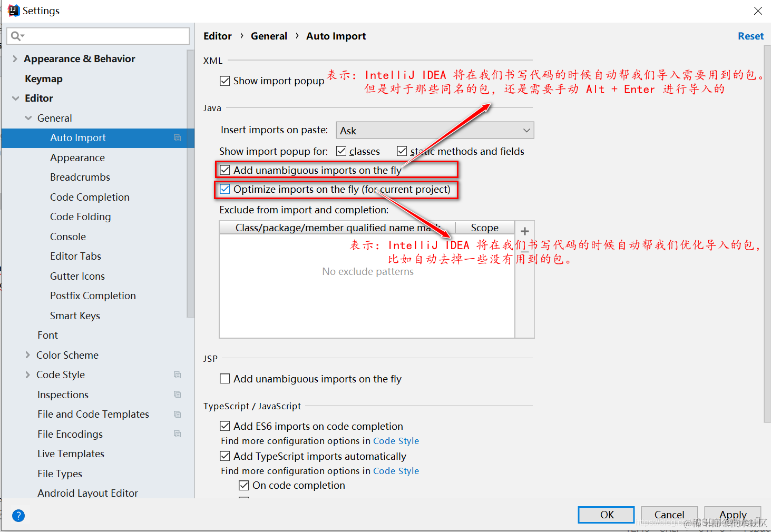Screen dimensions: 771x532
Task: Click the search magnifier icon
Action: (x=16, y=36)
